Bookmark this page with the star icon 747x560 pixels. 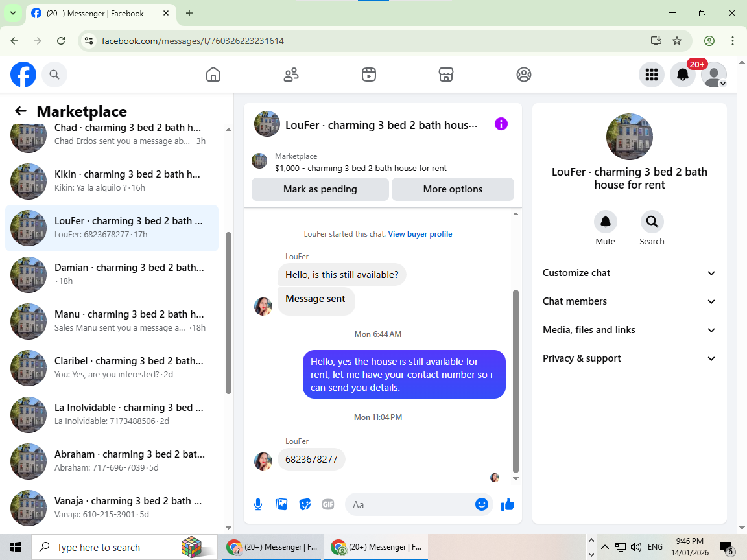(677, 41)
